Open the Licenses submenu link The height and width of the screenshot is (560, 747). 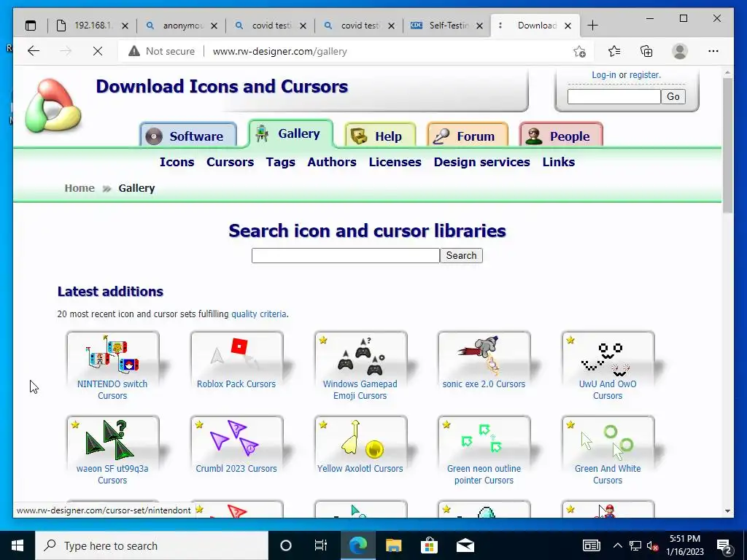tap(395, 162)
